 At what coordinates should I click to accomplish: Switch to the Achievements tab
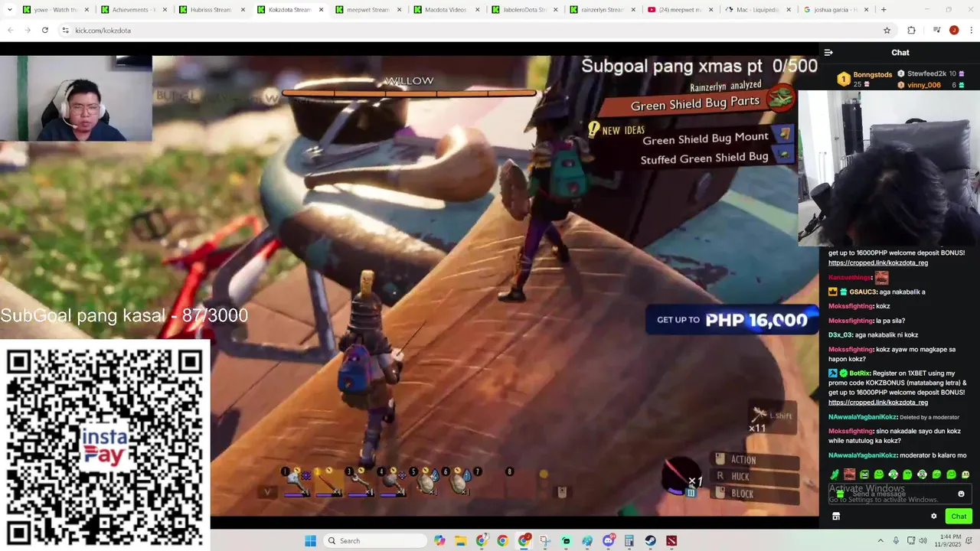[x=133, y=10]
